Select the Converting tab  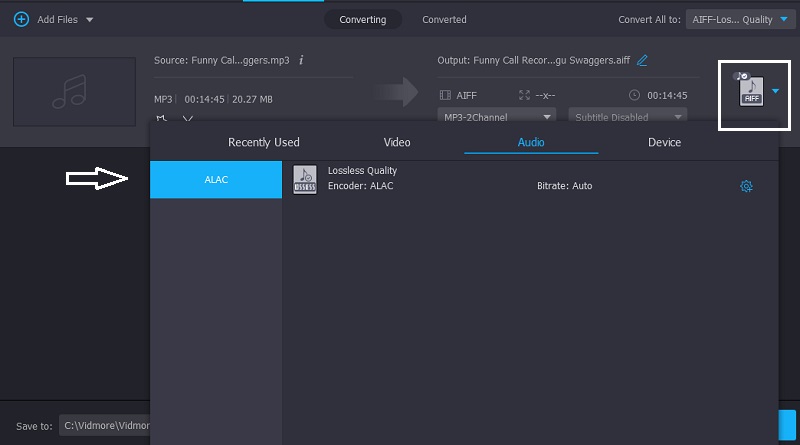pyautogui.click(x=362, y=19)
